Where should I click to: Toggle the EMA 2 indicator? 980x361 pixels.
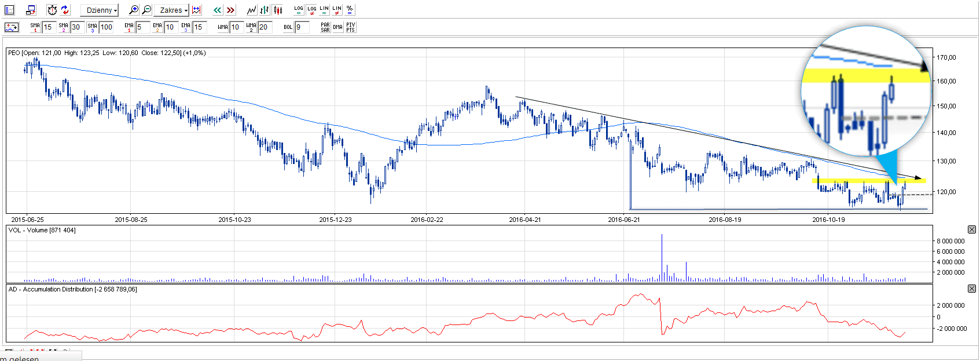click(x=157, y=27)
